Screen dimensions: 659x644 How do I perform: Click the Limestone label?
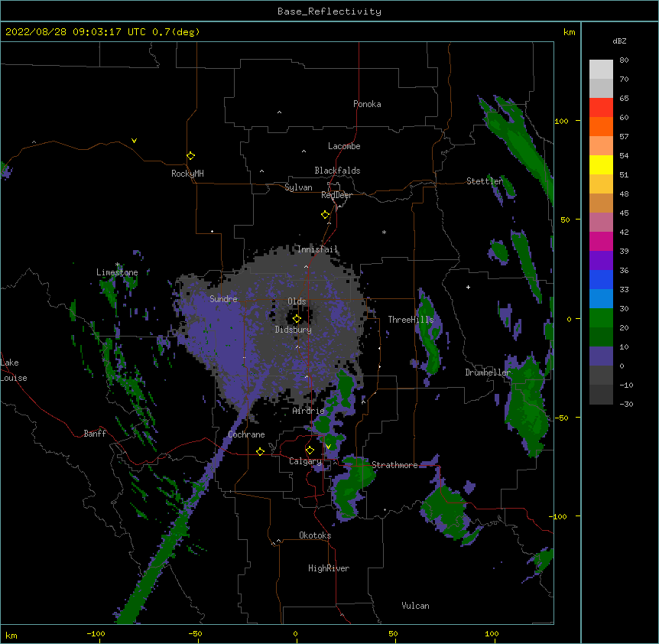click(117, 272)
